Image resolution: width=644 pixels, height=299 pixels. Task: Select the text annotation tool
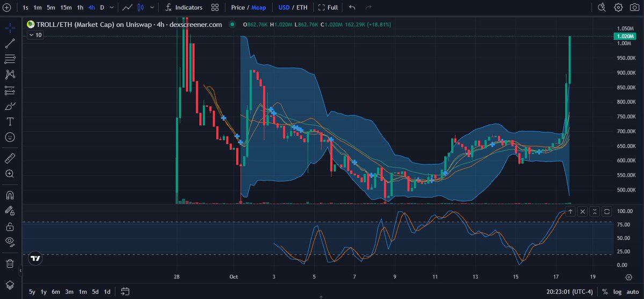coord(10,122)
